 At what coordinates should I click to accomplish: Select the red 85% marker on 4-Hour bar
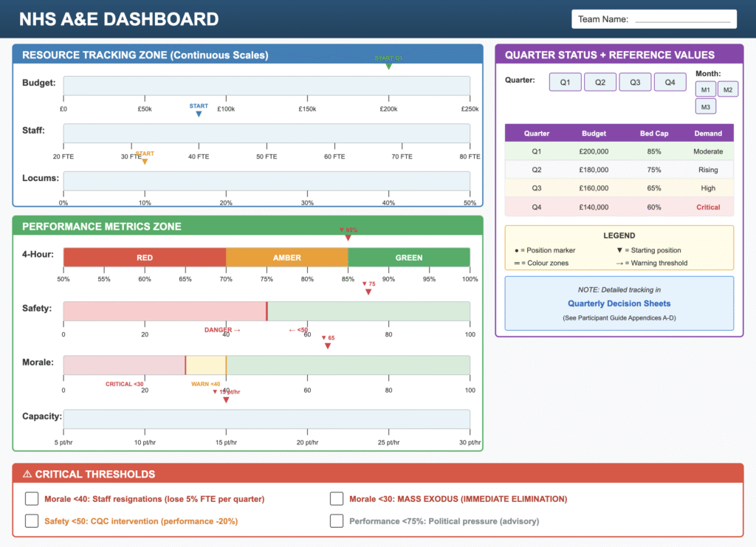coord(348,236)
